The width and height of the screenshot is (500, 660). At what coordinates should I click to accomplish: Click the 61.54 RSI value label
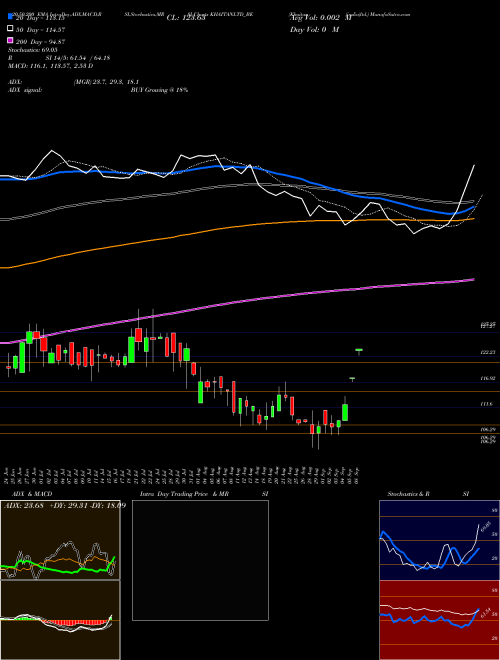(484, 614)
